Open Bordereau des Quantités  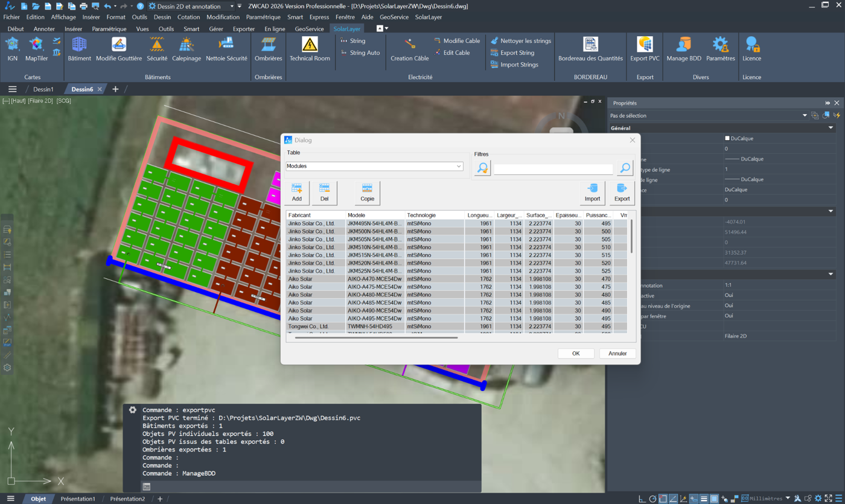(590, 49)
